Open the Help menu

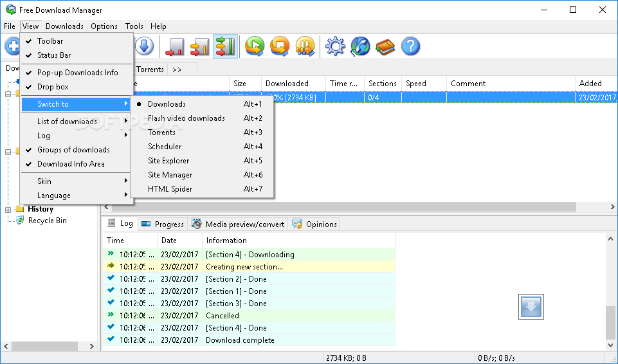tap(158, 26)
